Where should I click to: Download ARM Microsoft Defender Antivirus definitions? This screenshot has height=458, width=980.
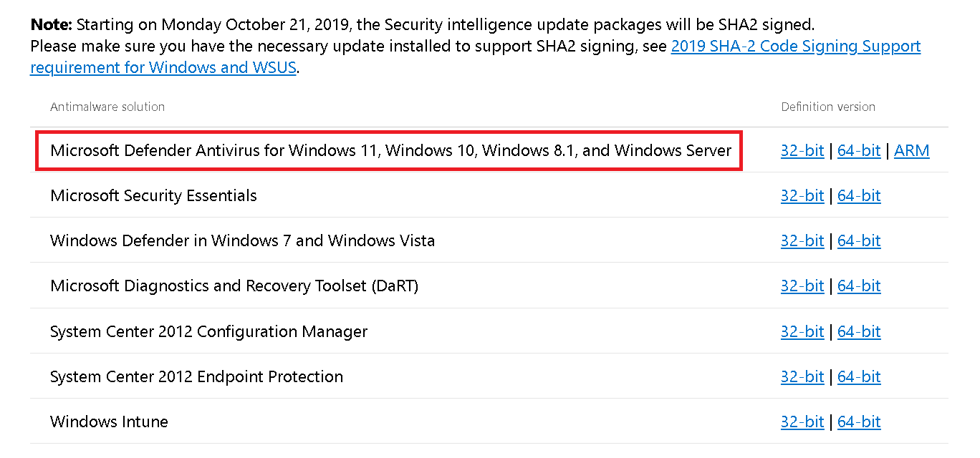911,151
